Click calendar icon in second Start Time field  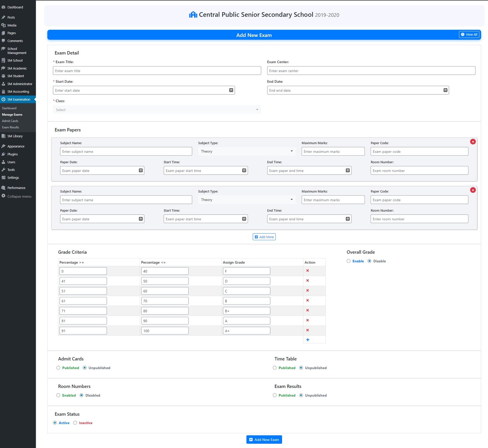click(244, 219)
